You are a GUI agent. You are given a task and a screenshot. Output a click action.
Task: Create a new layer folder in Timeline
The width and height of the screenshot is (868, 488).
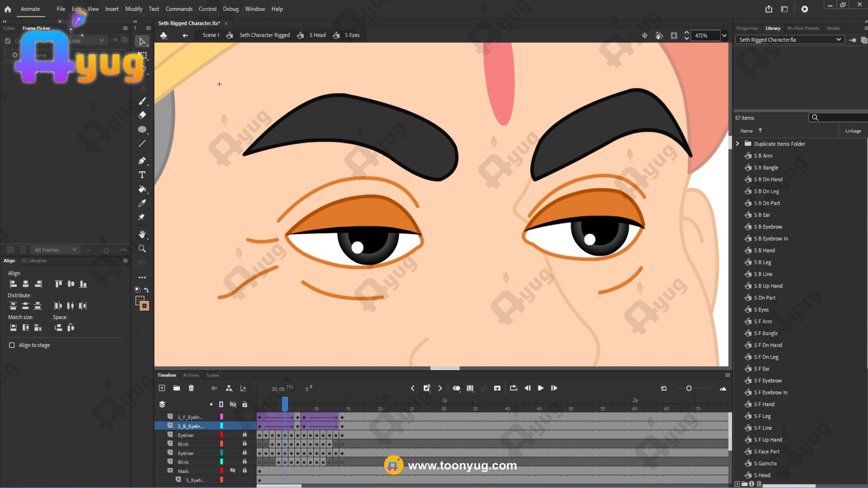176,388
